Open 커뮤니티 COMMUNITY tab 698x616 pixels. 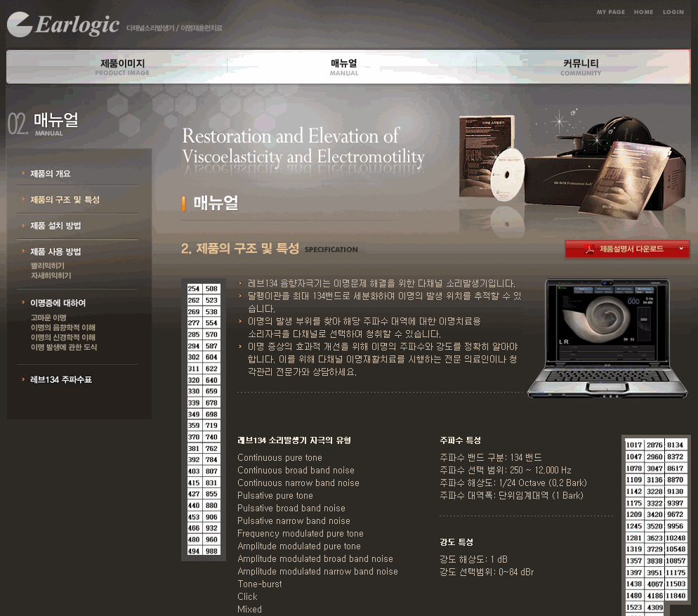(581, 67)
